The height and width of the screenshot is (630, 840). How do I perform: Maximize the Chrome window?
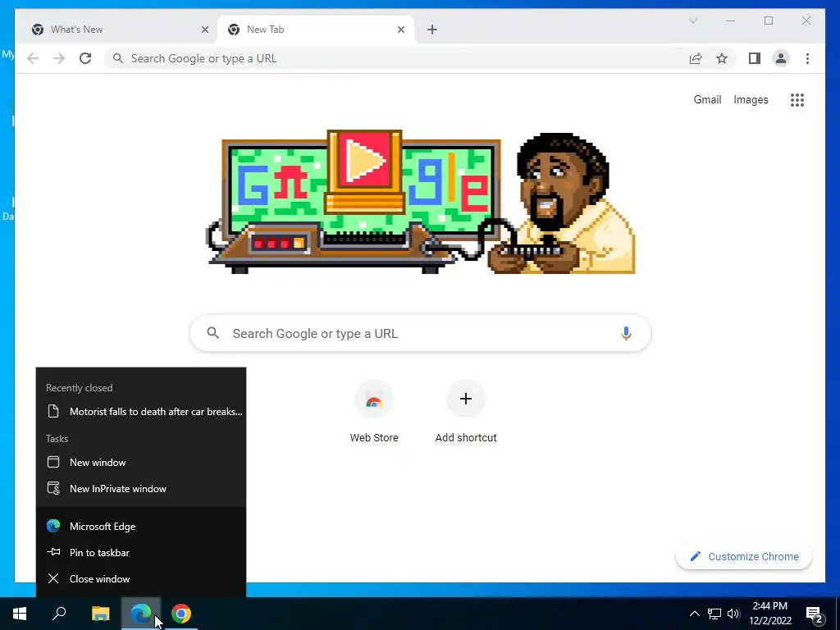[x=769, y=21]
